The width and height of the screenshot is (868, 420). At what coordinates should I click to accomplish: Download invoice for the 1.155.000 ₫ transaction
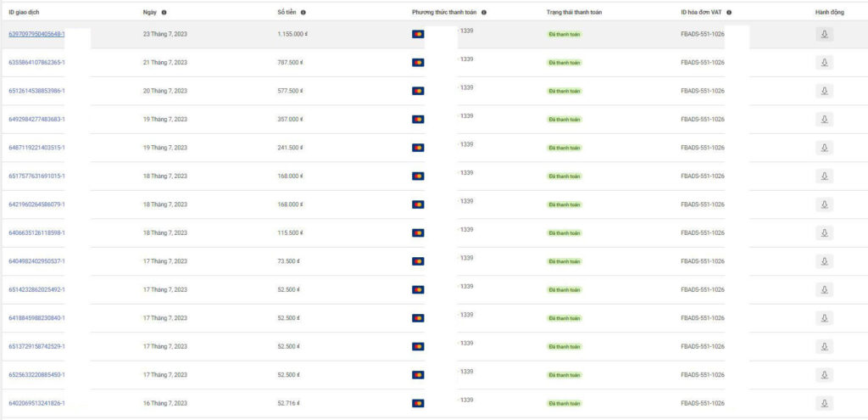(x=824, y=35)
